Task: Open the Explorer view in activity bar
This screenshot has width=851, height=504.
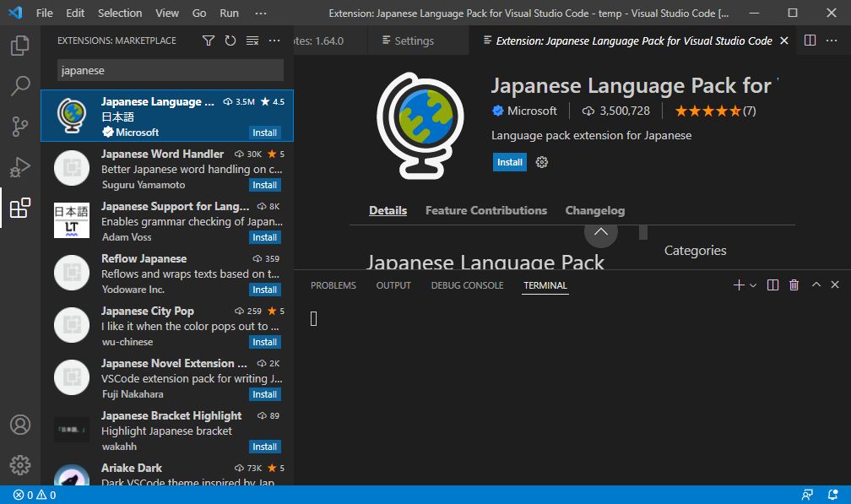Action: click(20, 46)
